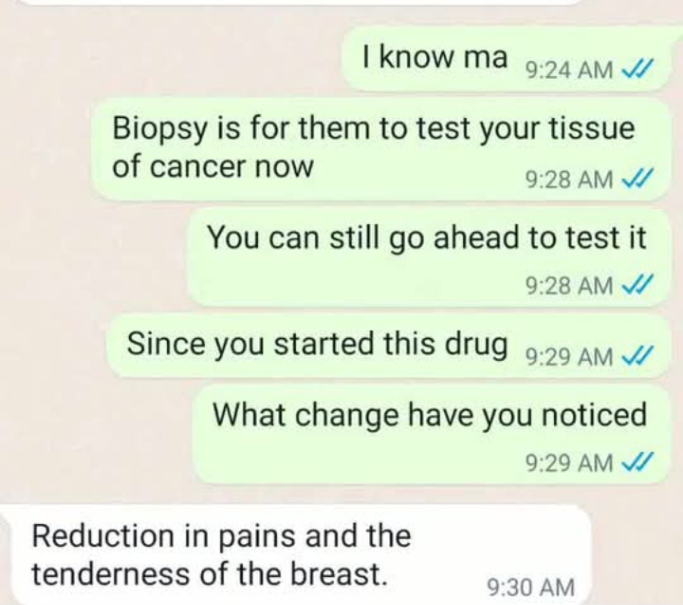Click the 9:24 AM timestamp

point(569,70)
